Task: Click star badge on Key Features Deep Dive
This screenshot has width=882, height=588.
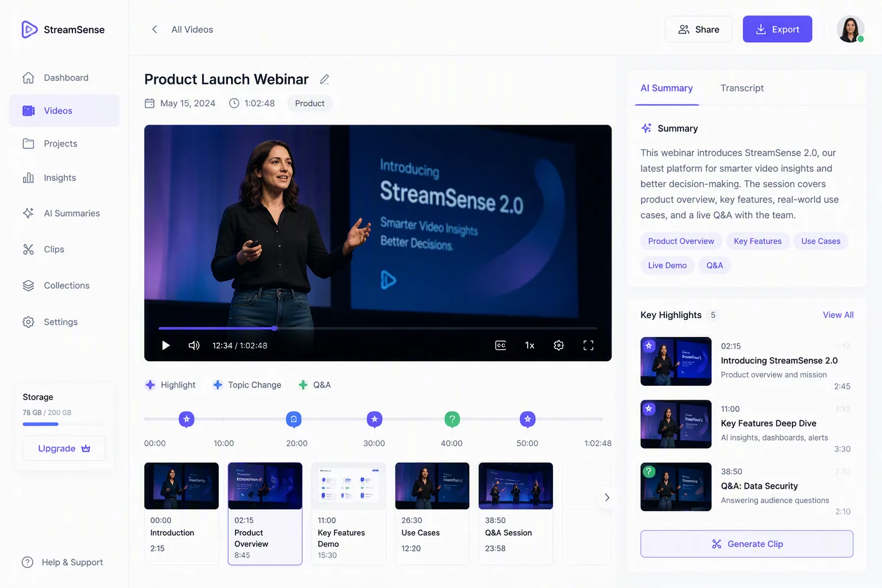Action: tap(649, 408)
